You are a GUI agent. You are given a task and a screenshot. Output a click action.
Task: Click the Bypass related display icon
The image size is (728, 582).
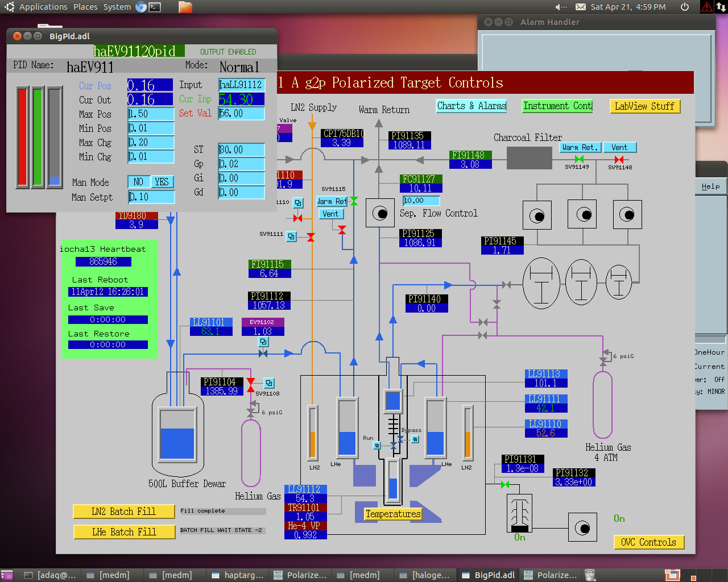click(415, 439)
